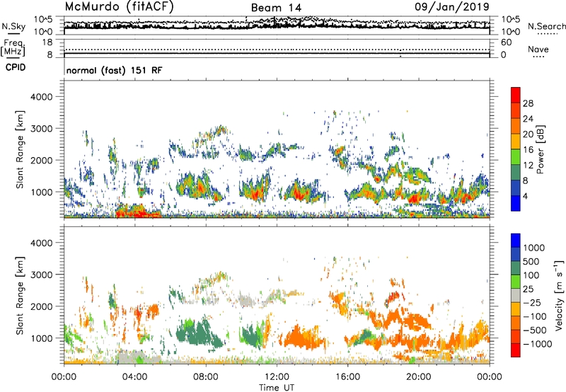Click the '28' label on the power color bar

[528, 103]
